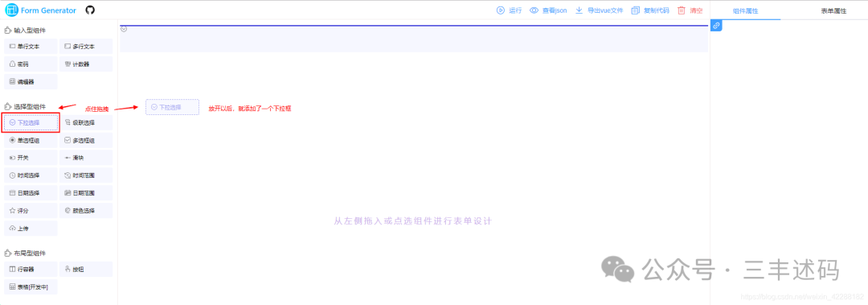Add a 单行文本 input component

31,47
